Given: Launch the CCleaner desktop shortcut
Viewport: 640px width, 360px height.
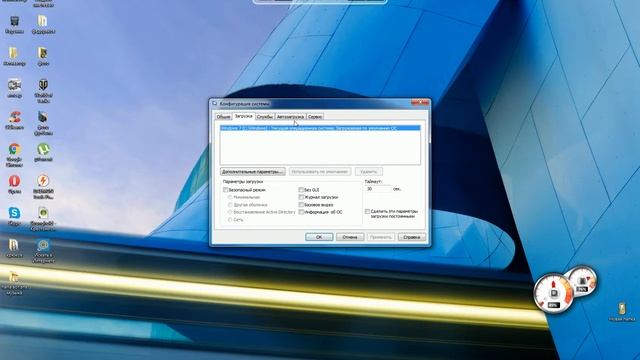Looking at the screenshot, I should (x=14, y=118).
